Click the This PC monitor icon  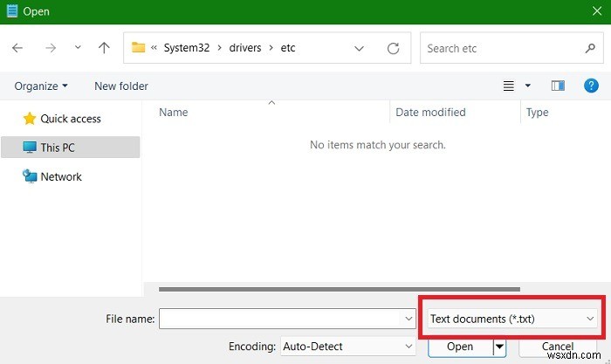click(30, 148)
